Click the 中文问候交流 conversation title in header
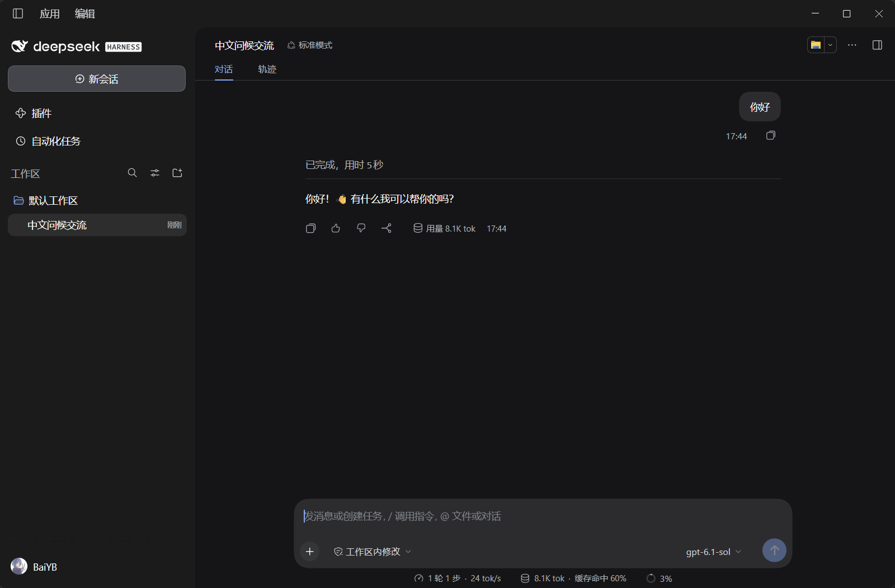 [x=244, y=45]
